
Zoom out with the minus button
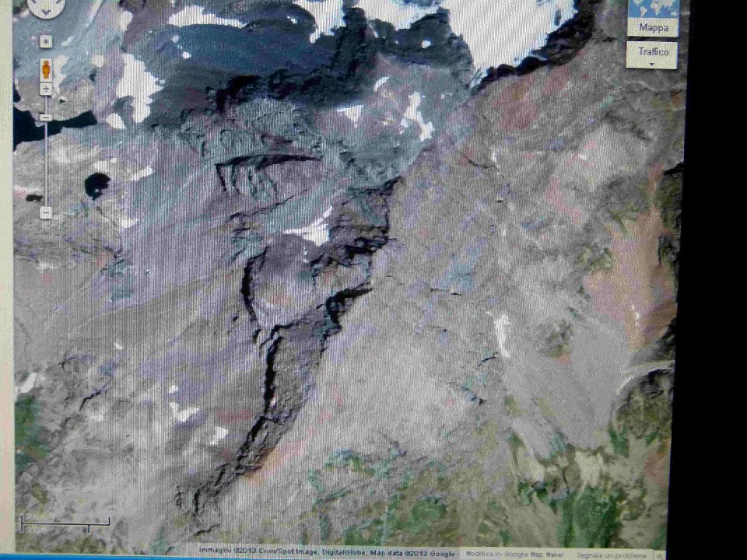coord(46,212)
